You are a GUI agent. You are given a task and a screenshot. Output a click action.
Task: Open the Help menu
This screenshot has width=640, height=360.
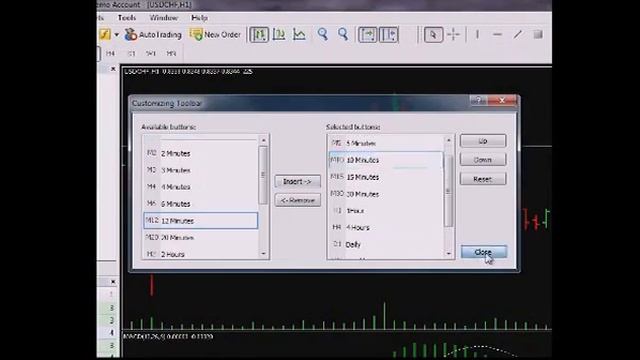[199, 18]
